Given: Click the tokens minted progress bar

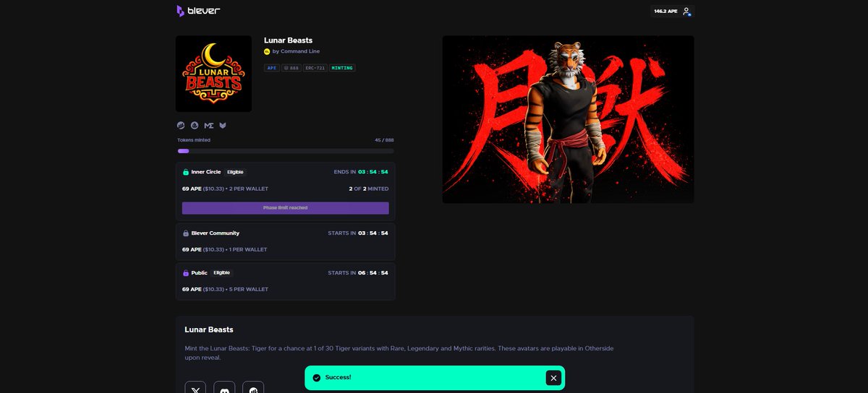Looking at the screenshot, I should pyautogui.click(x=286, y=151).
